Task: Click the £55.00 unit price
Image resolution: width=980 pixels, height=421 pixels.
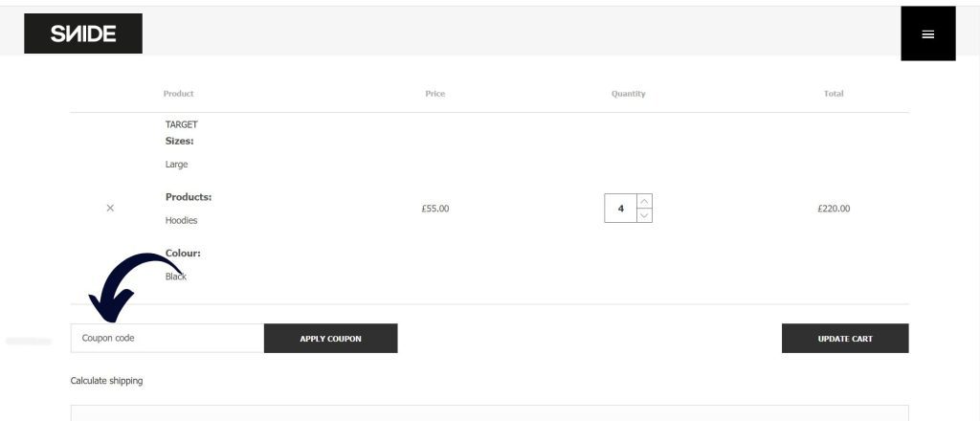Action: [x=434, y=209]
